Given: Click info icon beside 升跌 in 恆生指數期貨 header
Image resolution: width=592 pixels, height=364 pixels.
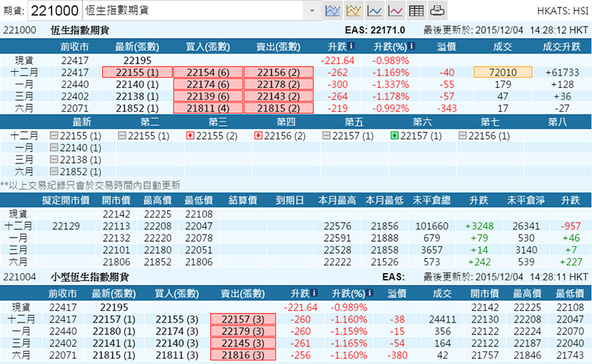Looking at the screenshot, I should [x=351, y=46].
